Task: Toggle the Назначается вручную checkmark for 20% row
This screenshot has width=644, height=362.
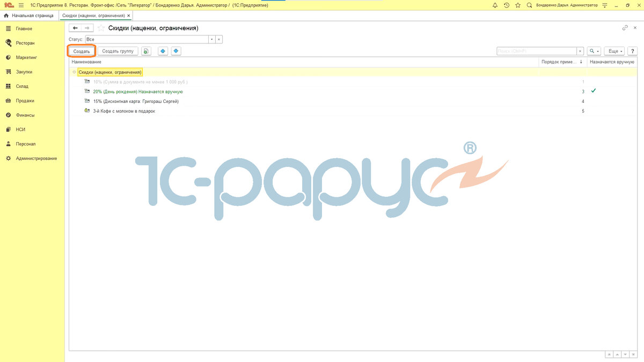Action: 593,91
